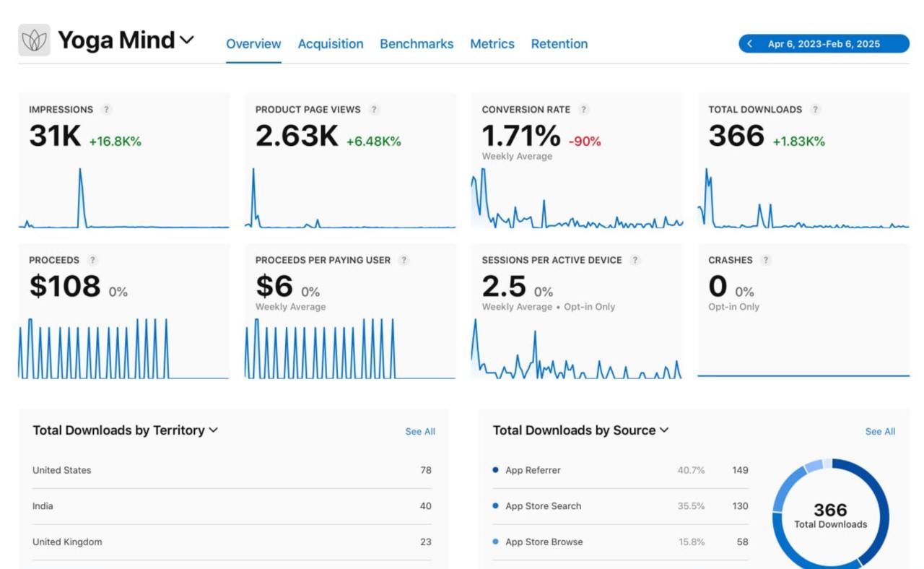Click See All for territory downloads
This screenshot has width=924, height=569.
tap(420, 431)
